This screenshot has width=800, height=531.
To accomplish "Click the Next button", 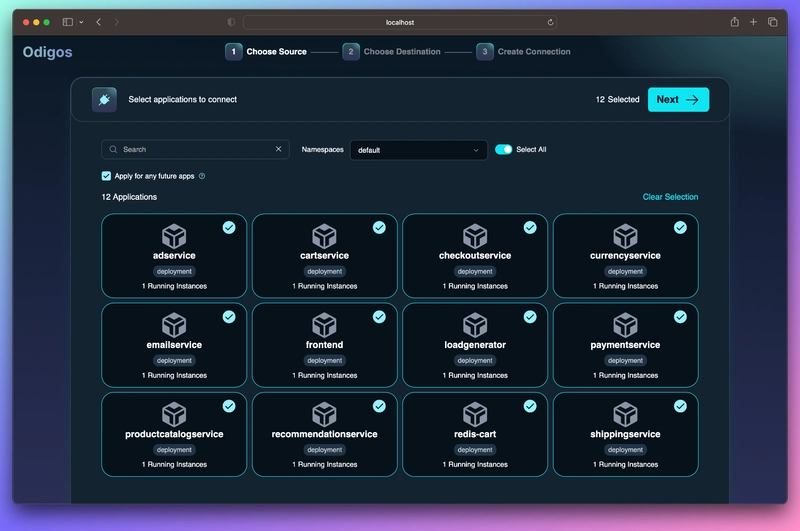I will click(x=678, y=99).
